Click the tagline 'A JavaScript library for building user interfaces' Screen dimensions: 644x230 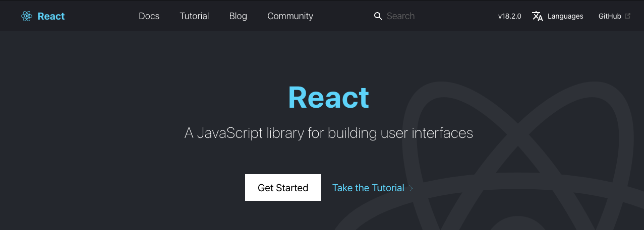point(329,133)
